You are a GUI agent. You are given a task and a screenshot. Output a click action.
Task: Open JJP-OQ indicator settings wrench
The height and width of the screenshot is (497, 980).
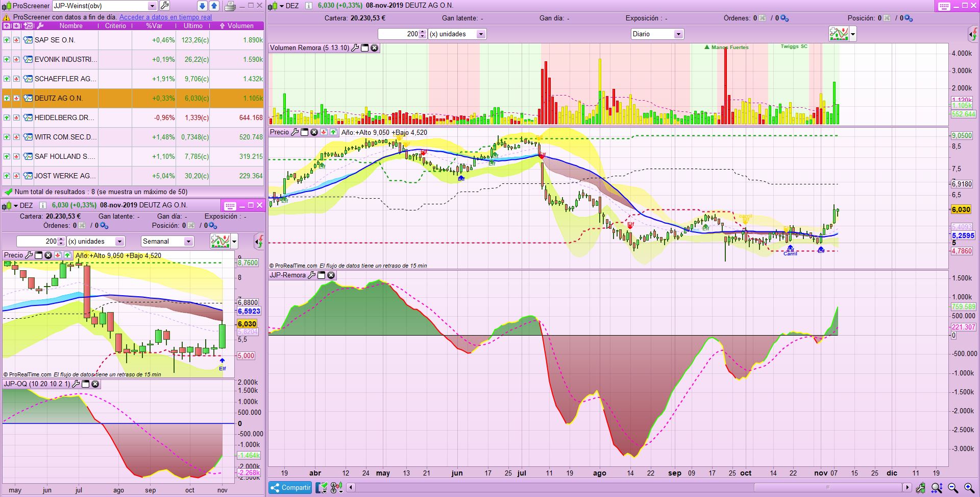[x=76, y=384]
